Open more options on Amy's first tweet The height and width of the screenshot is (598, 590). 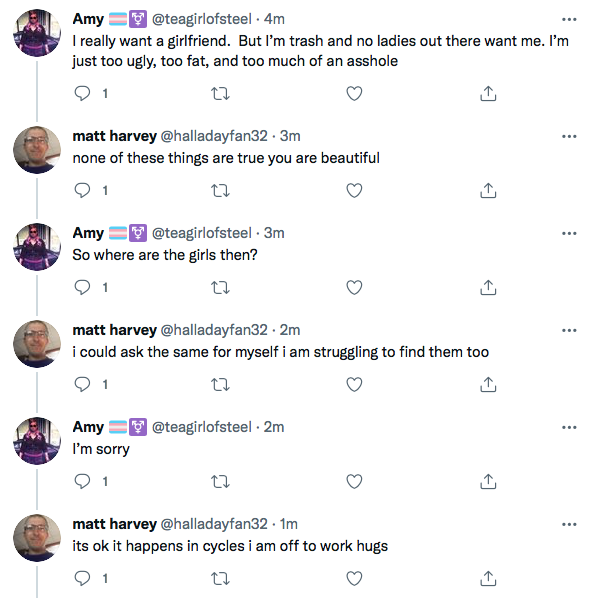point(569,19)
